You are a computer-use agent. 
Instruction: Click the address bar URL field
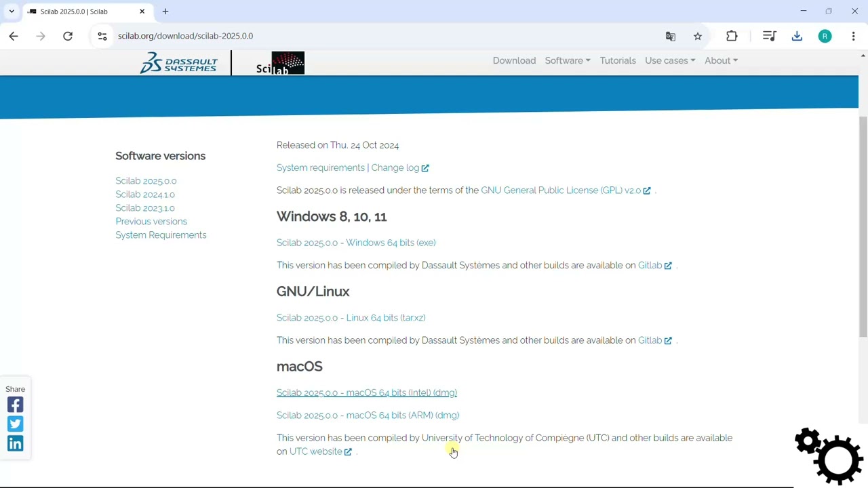pos(380,36)
